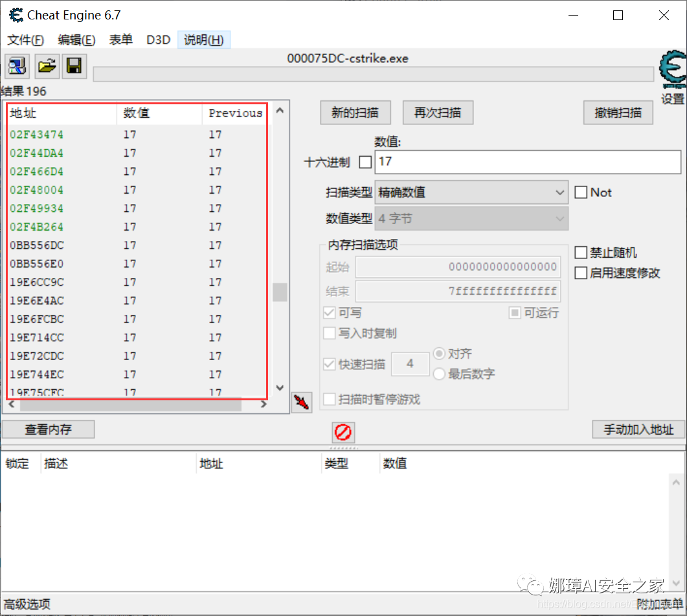Click the results horizontal scroll left arrow
Screen dimensions: 687x616
click(x=12, y=405)
